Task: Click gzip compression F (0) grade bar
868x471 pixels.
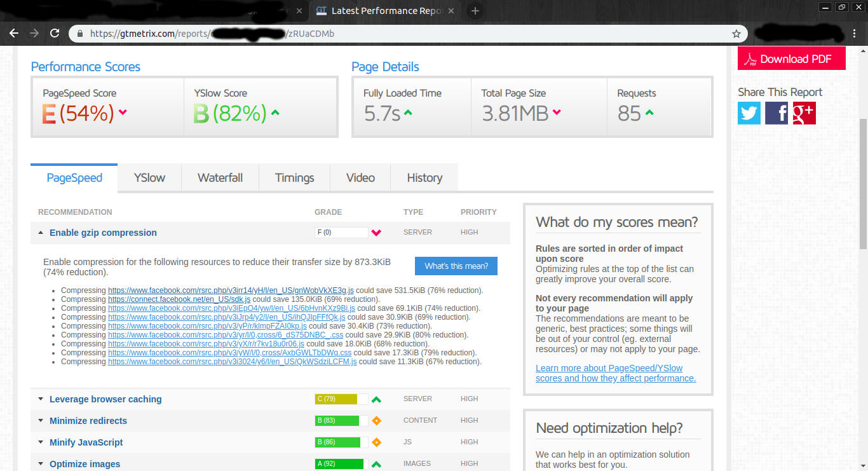Action: [341, 233]
